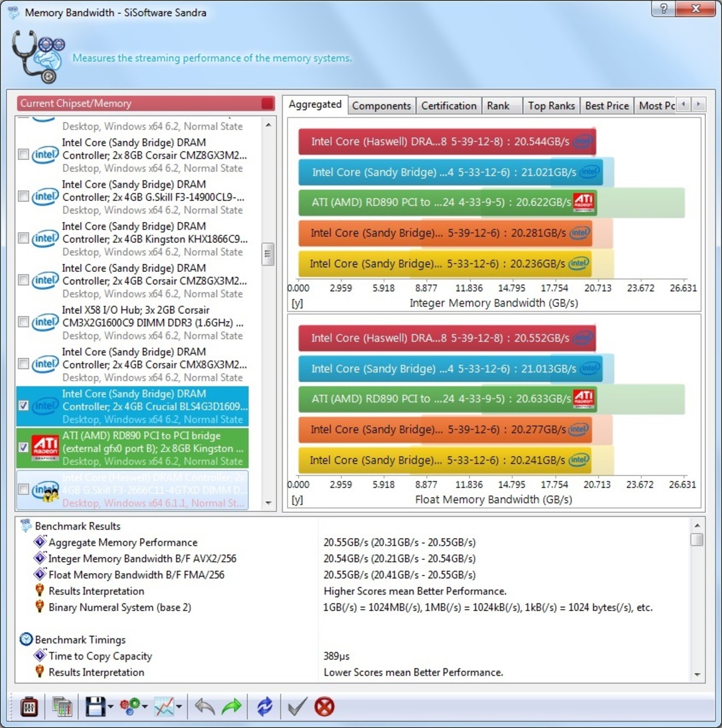Open the options settings icon in bottom toolbar
This screenshot has height=728, width=722.
point(29,707)
